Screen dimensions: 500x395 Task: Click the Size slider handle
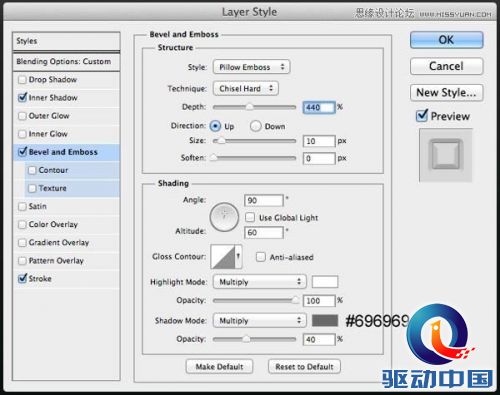(221, 141)
